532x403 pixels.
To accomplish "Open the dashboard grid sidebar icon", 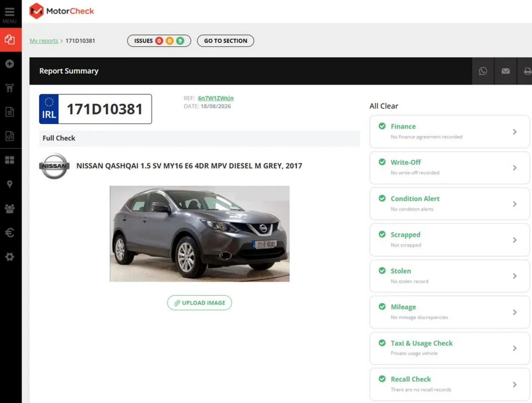I will 10,160.
